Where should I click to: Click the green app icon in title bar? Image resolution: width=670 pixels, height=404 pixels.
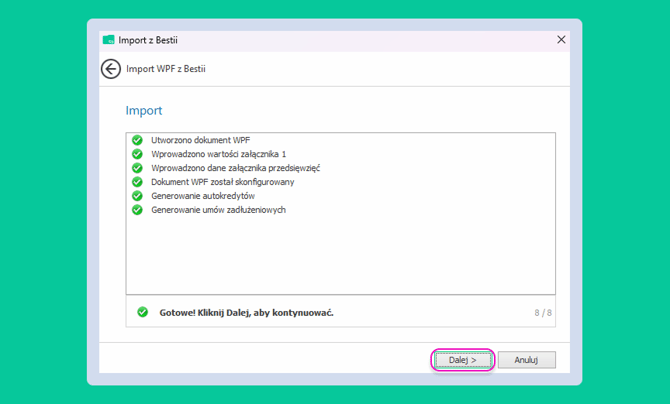point(109,40)
